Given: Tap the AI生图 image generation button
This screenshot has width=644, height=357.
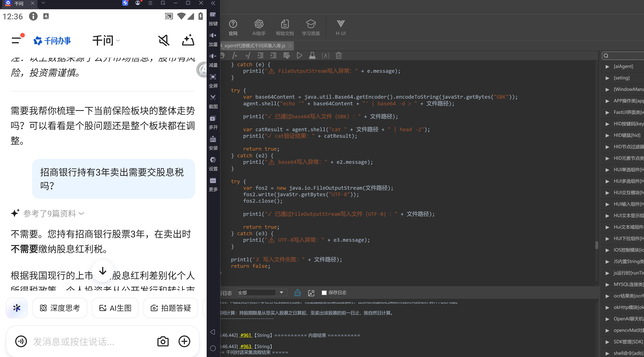Looking at the screenshot, I should 115,308.
